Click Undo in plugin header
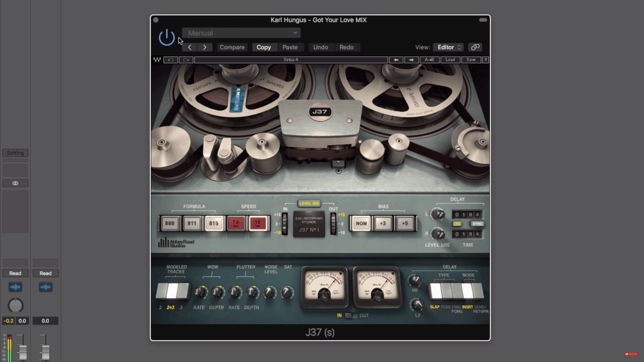Image resolution: width=644 pixels, height=362 pixels. 320,47
